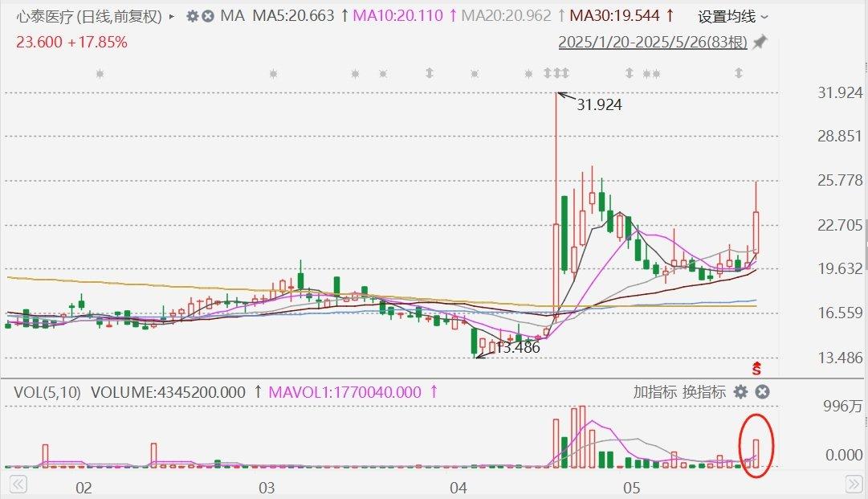This screenshot has width=868, height=499.
Task: Close the VOL indicator panel
Action: [763, 392]
